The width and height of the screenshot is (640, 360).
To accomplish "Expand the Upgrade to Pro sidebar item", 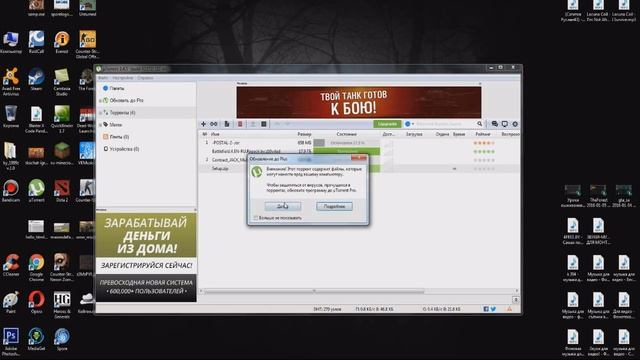I will point(100,100).
